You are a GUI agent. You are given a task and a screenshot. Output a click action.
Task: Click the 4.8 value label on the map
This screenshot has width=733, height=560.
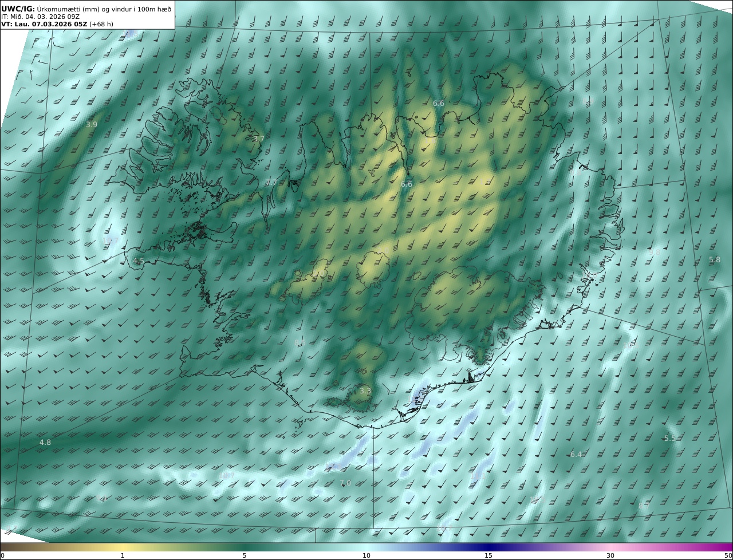(45, 442)
